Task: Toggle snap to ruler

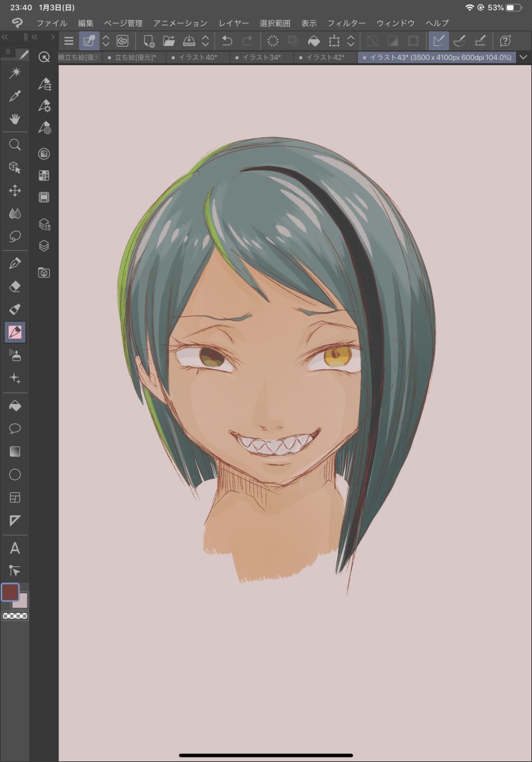Action: coord(438,41)
